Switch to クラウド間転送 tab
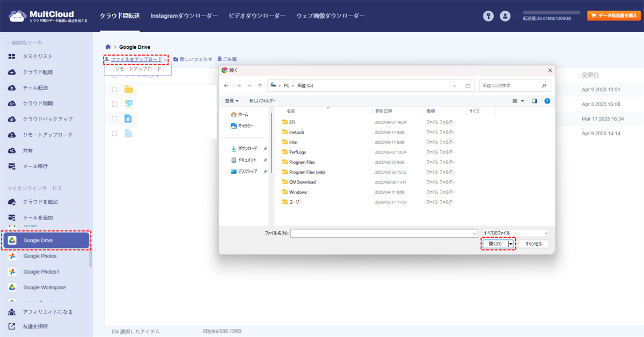The width and height of the screenshot is (644, 337). click(120, 16)
